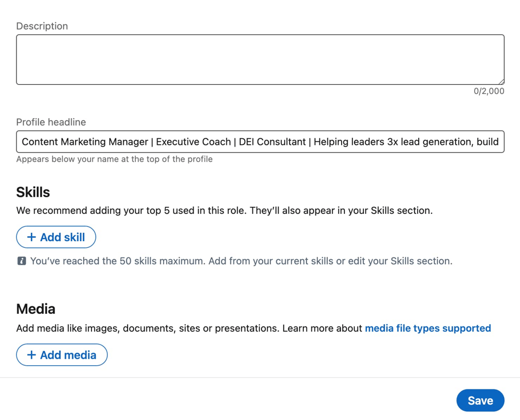This screenshot has width=520, height=420.
Task: Click the 50 skills maximum notice text
Action: coord(241,261)
